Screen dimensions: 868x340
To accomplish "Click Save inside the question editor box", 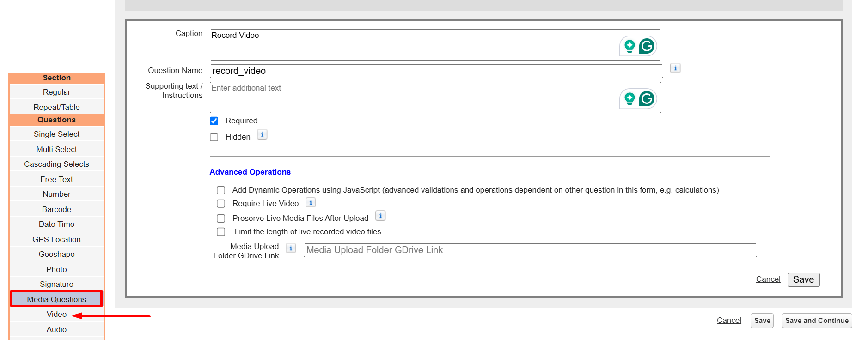I will coord(803,280).
